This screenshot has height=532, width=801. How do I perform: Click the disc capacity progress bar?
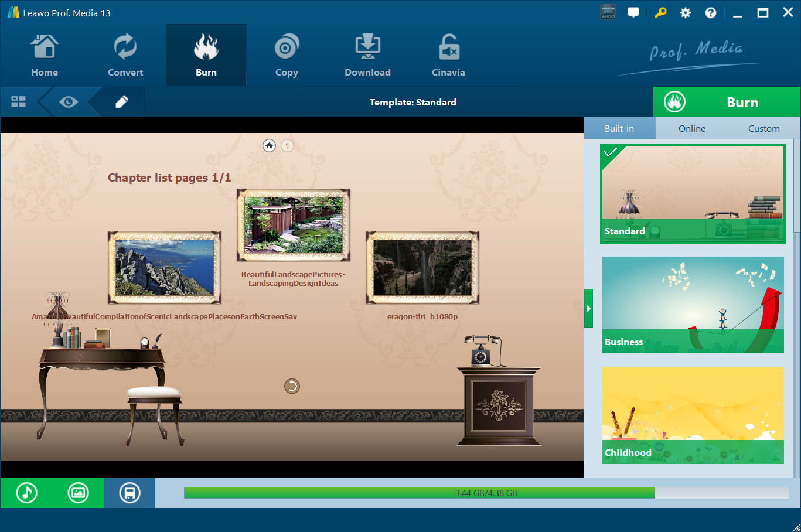(486, 493)
